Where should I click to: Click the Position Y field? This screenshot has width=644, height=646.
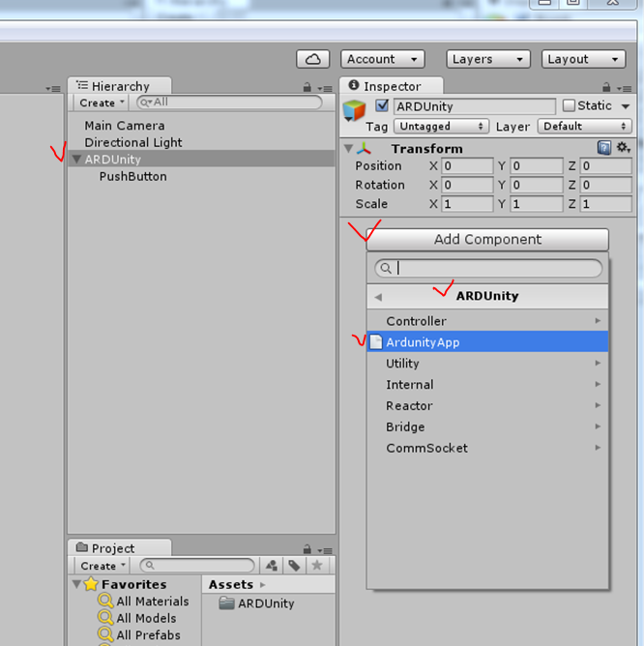click(x=536, y=166)
